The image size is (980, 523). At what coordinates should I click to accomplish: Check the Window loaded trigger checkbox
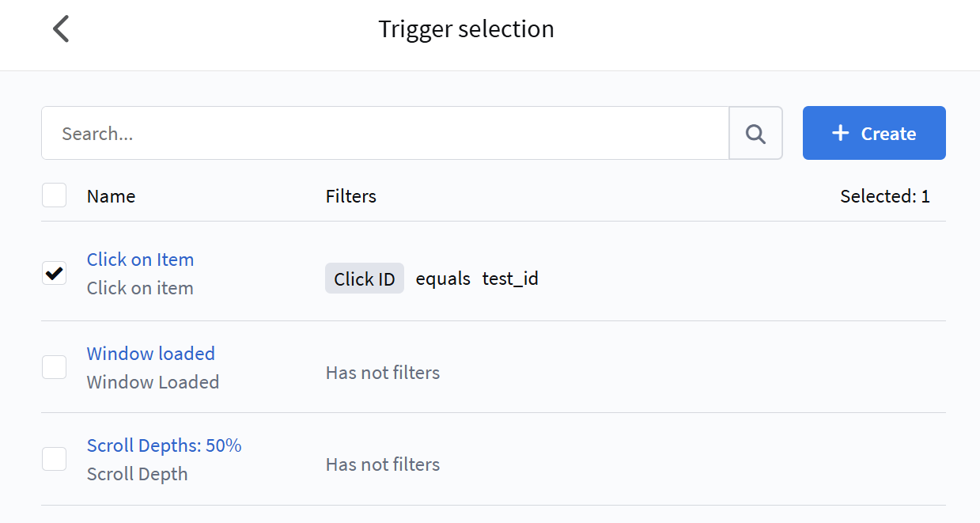[x=54, y=367]
